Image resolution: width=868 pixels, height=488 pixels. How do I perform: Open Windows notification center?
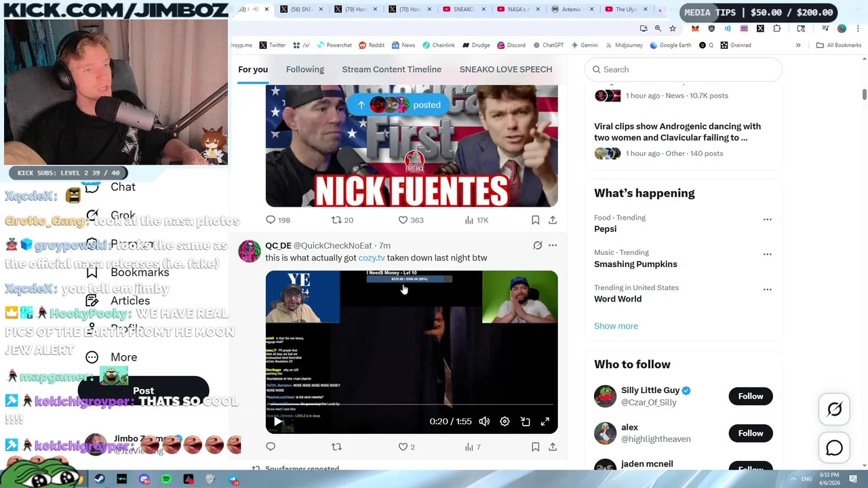coord(853,479)
